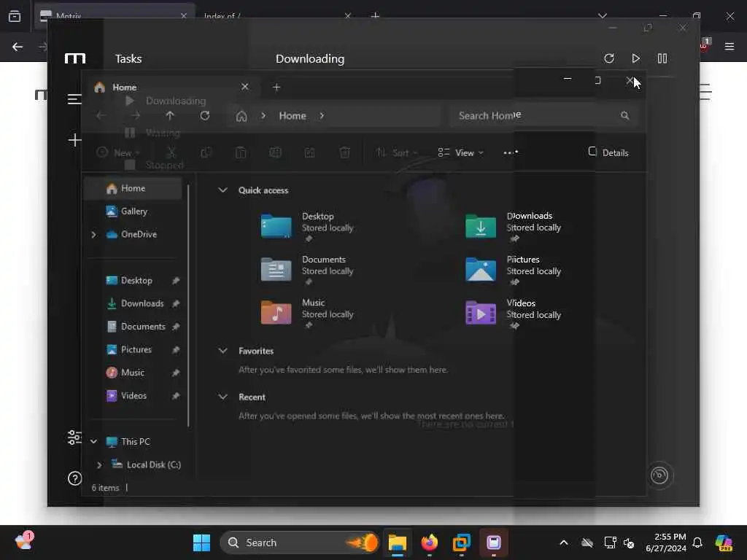This screenshot has height=560, width=747.
Task: Close the Home tab in File Explorer
Action: click(x=245, y=87)
